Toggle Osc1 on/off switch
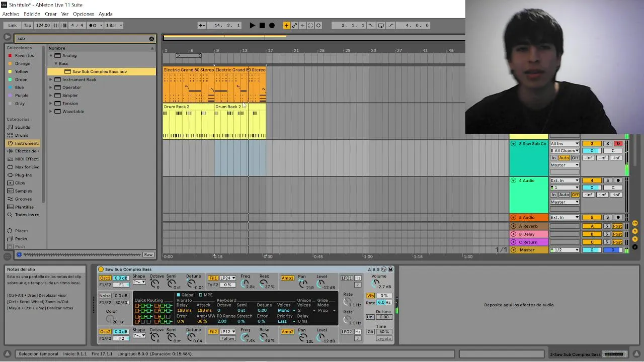The image size is (644, 362). point(105,278)
